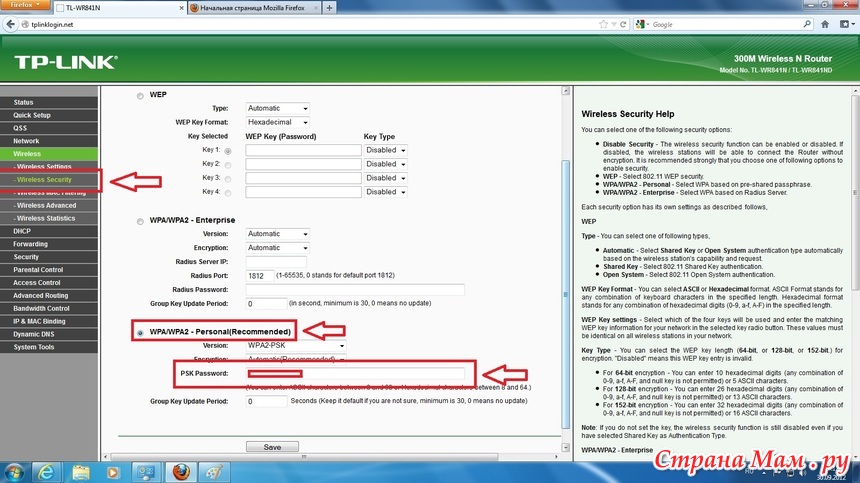Open the System Tools menu item
Viewport: 860px width, 483px height.
coord(49,347)
